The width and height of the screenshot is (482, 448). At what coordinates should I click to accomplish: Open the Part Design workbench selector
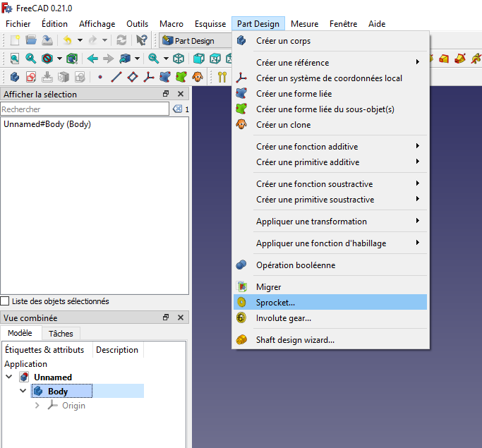pos(195,40)
